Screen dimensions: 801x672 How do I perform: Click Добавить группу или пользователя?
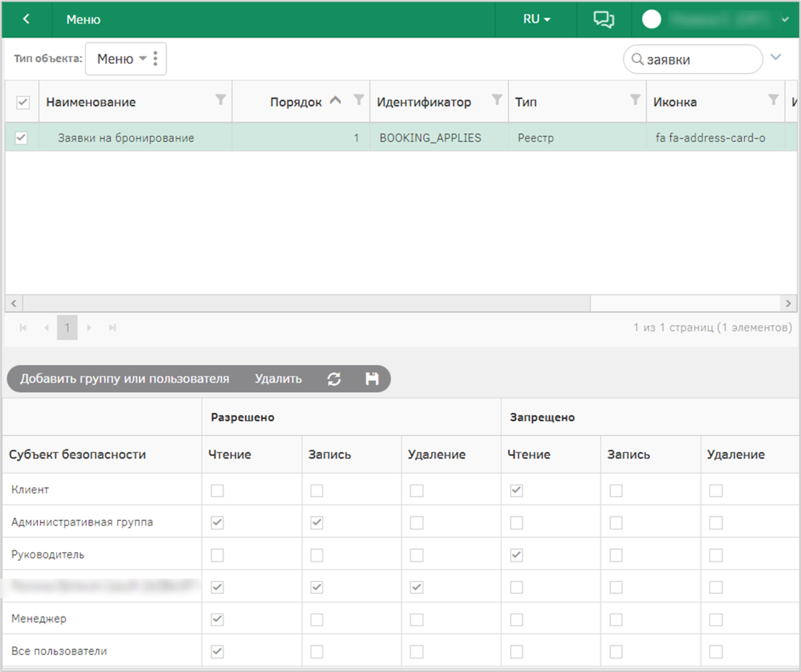(125, 378)
